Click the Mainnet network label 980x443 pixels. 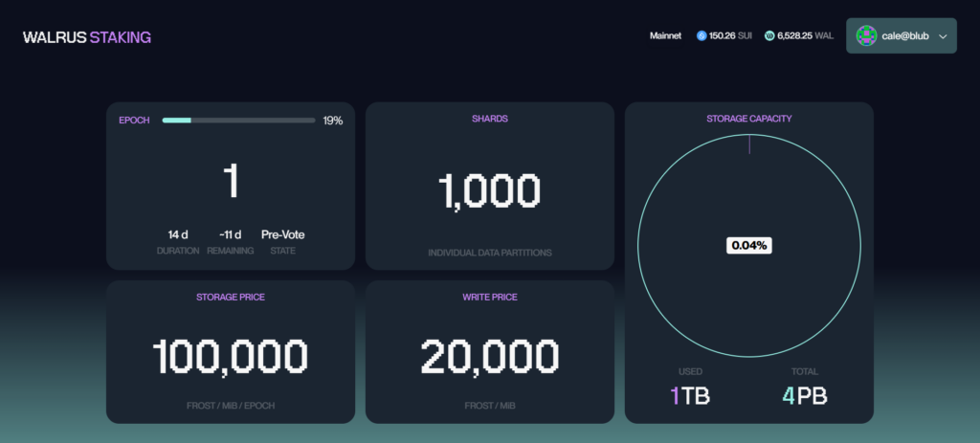(666, 36)
